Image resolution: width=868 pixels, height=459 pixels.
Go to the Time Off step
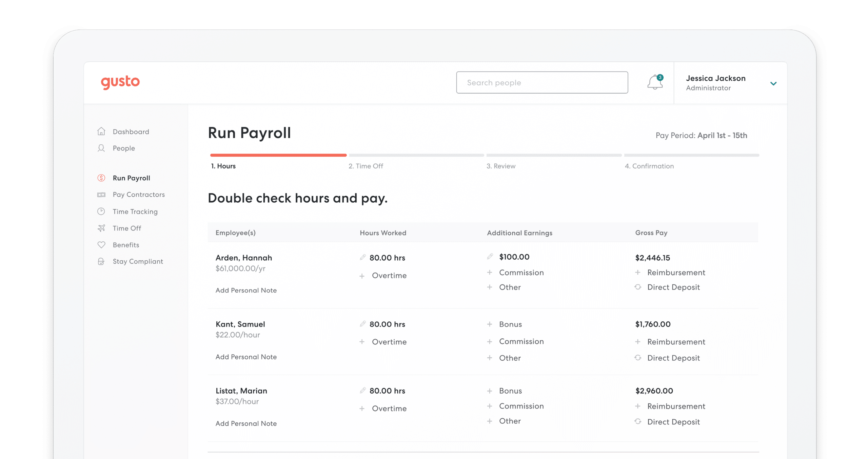point(366,166)
